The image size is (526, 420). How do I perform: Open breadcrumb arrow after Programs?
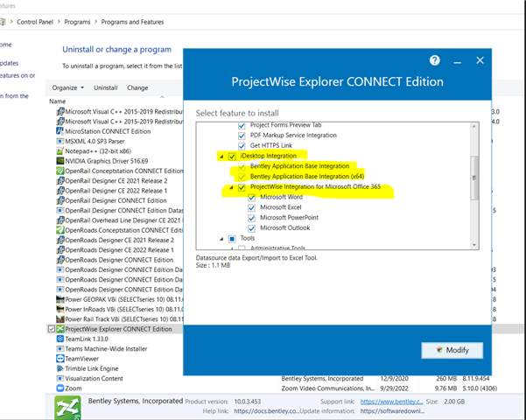[x=96, y=22]
